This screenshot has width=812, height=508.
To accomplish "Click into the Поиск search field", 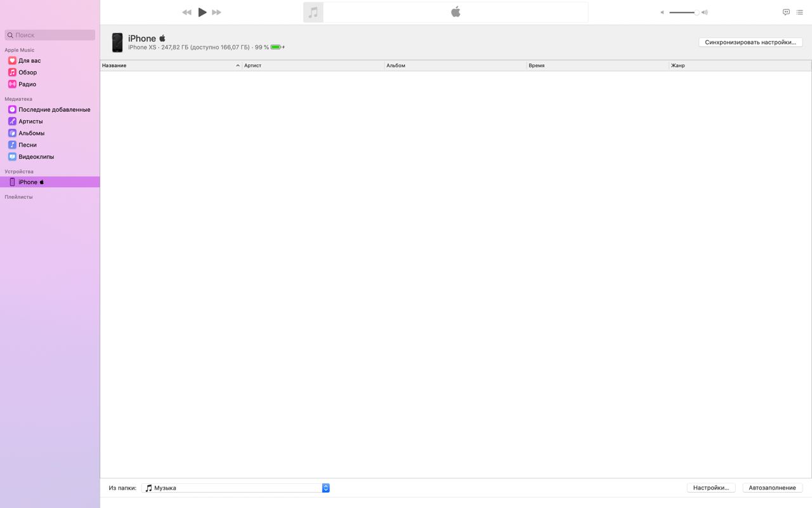I will [x=50, y=35].
